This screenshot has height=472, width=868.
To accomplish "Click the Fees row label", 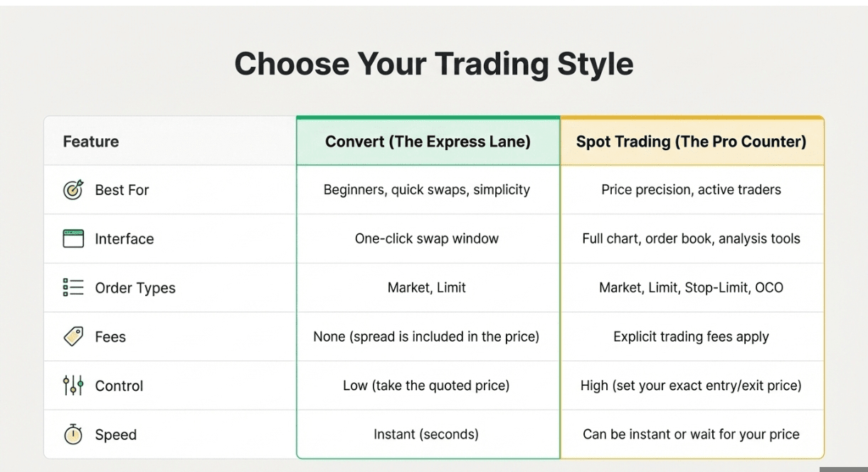I will (x=110, y=337).
